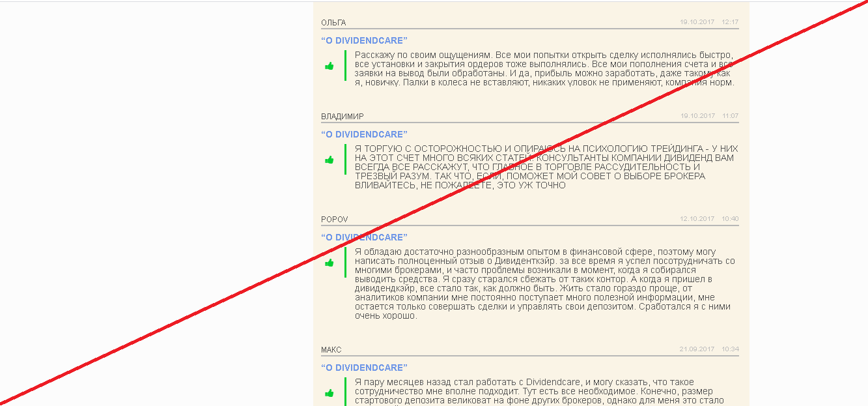This screenshot has height=406, width=868.
Task: Select the reviewer name POPOV
Action: [335, 220]
